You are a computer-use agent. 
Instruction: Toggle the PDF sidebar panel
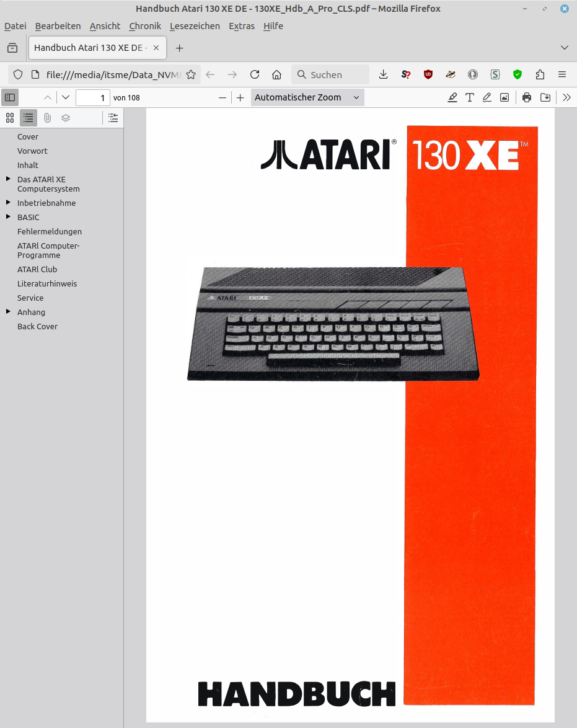point(10,97)
